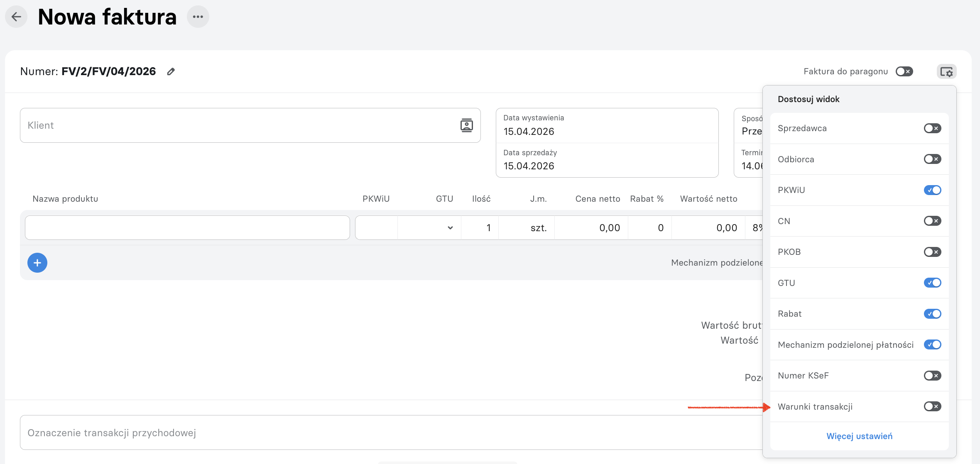Turn off Mechanizm podzielonej płatności toggle
Image resolution: width=980 pixels, height=464 pixels.
[x=932, y=344]
